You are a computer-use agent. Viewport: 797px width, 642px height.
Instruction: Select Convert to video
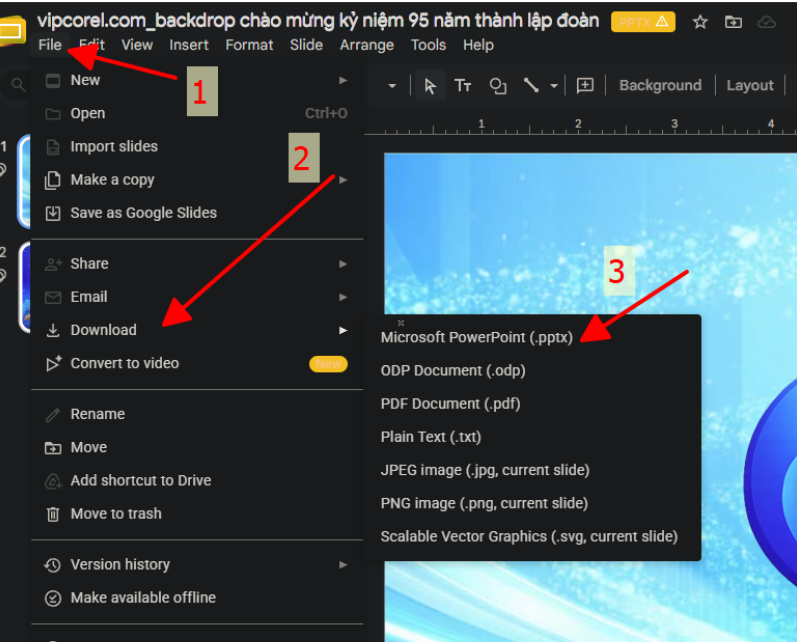[196, 363]
